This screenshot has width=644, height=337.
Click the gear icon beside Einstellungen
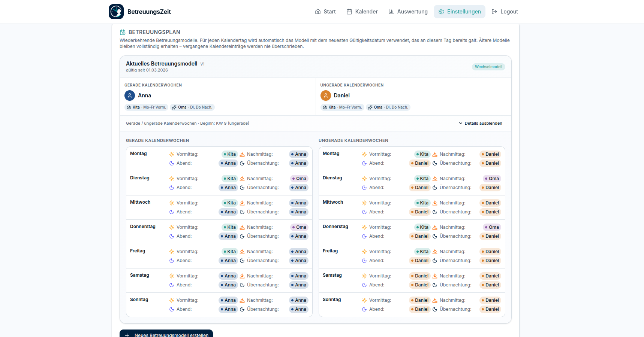[441, 12]
